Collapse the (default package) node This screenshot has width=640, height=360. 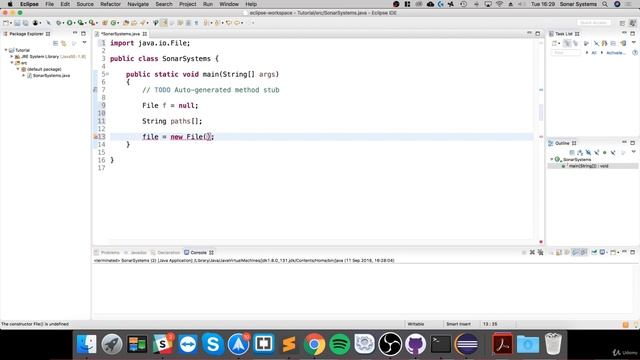coord(18,69)
